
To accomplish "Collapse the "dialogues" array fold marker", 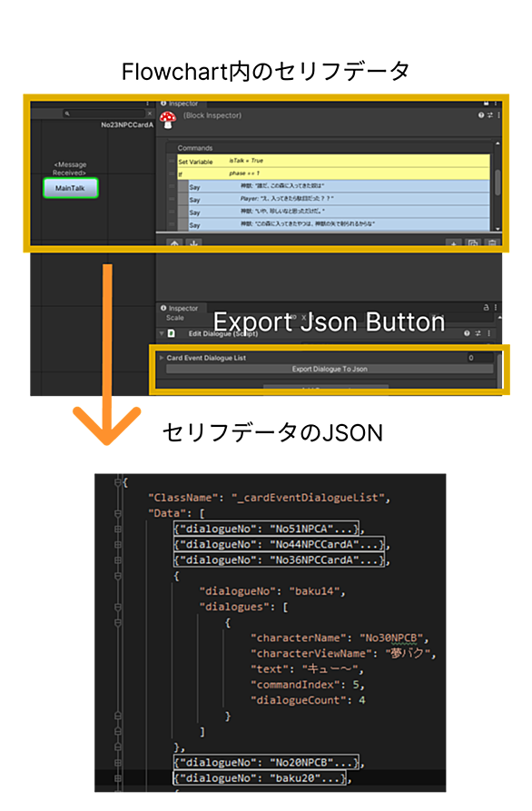I will [x=118, y=608].
